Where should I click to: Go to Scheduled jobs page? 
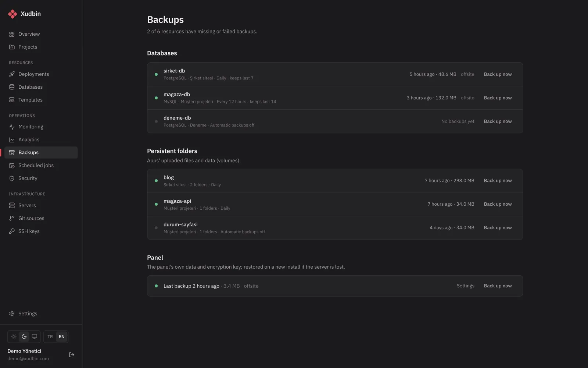(36, 166)
